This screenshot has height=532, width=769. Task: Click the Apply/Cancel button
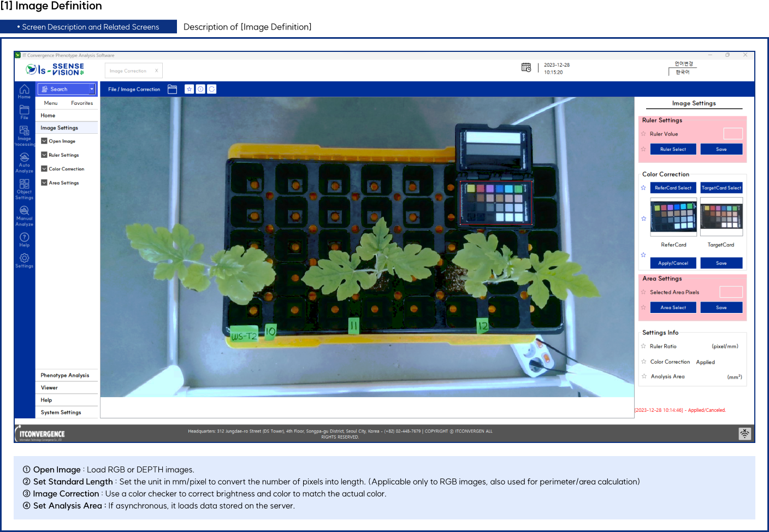(673, 263)
